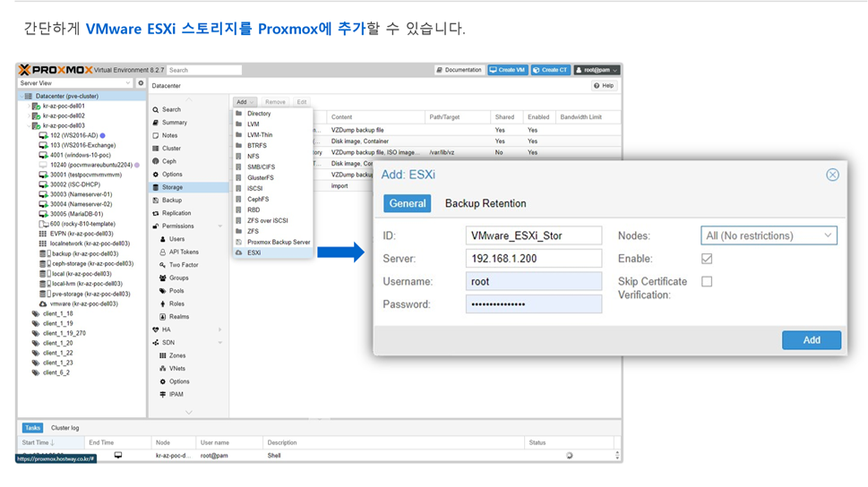
Task: Open the Server View dropdown
Action: [74, 83]
